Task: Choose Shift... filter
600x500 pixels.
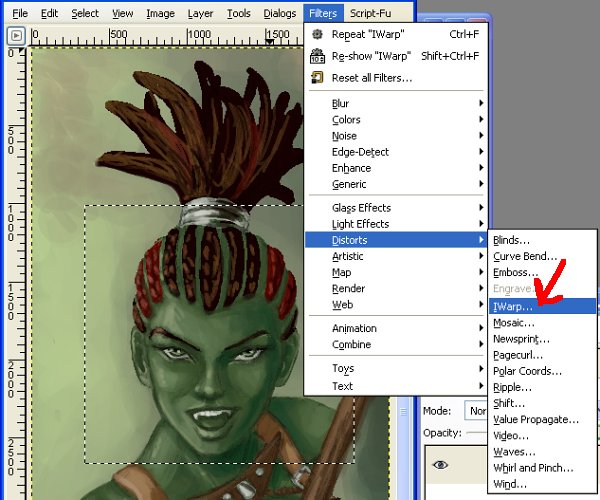Action: coord(542,403)
